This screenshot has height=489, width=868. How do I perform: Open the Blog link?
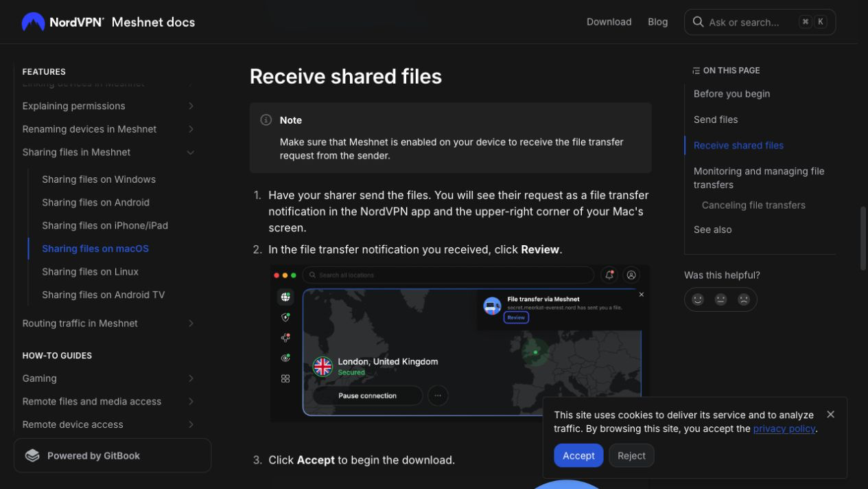[x=657, y=22]
